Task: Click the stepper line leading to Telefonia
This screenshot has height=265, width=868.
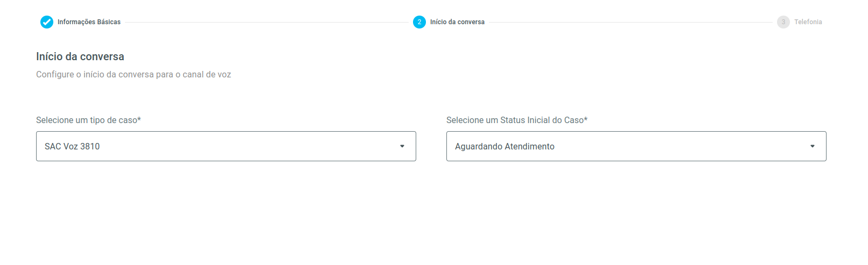Action: coord(631,22)
